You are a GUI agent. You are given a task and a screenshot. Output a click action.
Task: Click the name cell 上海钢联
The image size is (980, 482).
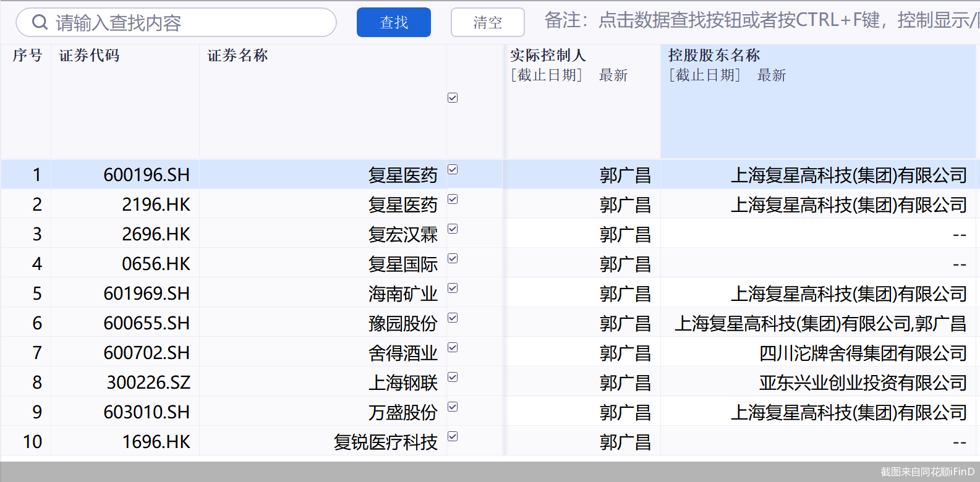[323, 383]
